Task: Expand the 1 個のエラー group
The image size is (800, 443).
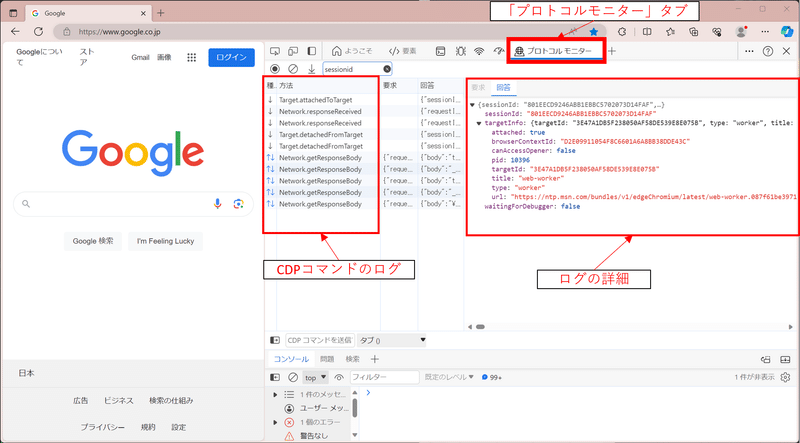Action: pos(276,423)
